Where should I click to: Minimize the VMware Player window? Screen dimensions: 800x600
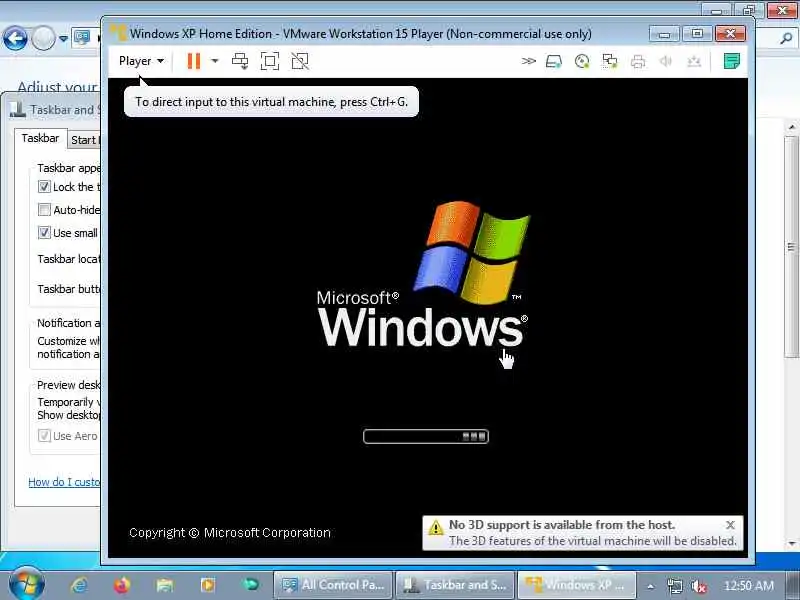pos(664,34)
